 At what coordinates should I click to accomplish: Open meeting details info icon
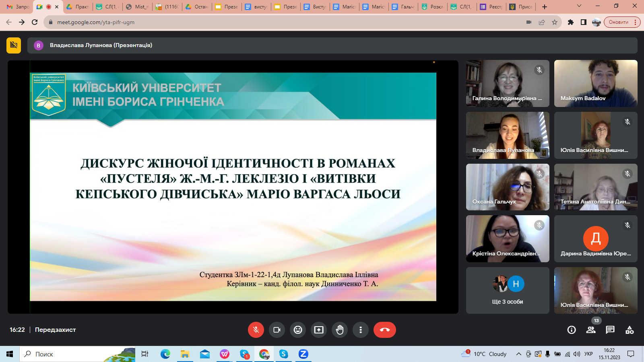click(572, 330)
